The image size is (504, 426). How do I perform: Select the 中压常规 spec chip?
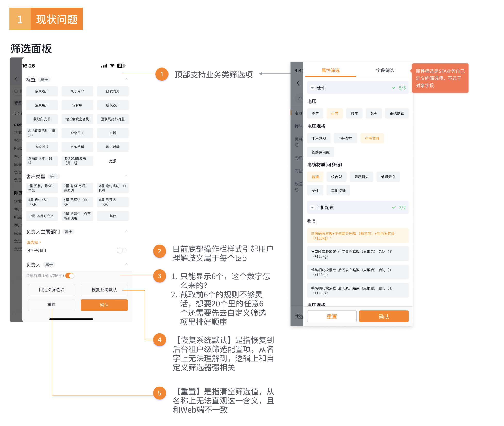coord(319,138)
